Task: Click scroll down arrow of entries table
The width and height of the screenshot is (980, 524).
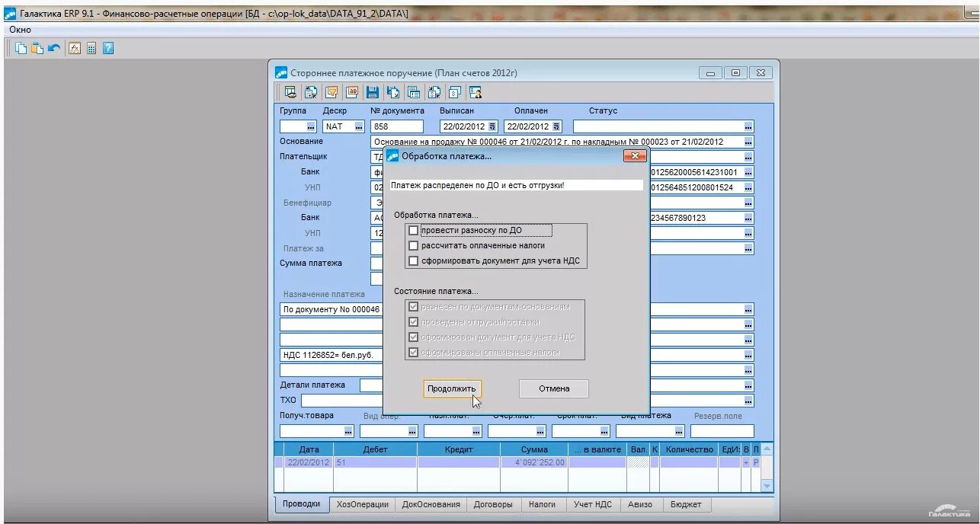Action: point(767,485)
